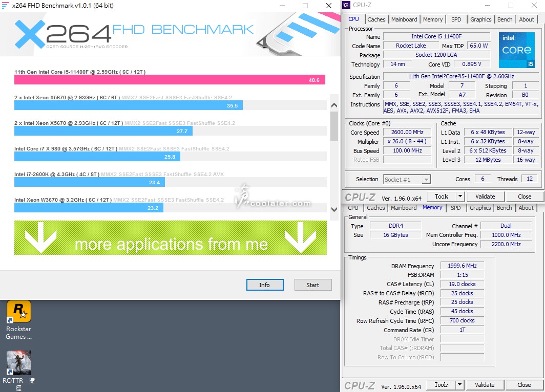This screenshot has width=545, height=392.
Task: Open Caches tab in bottom CPU-Z window
Action: click(376, 208)
